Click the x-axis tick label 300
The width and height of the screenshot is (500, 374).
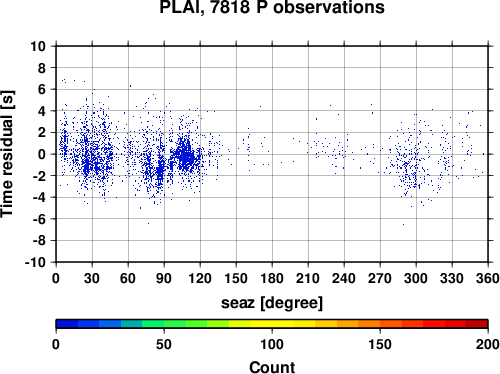[x=416, y=278]
